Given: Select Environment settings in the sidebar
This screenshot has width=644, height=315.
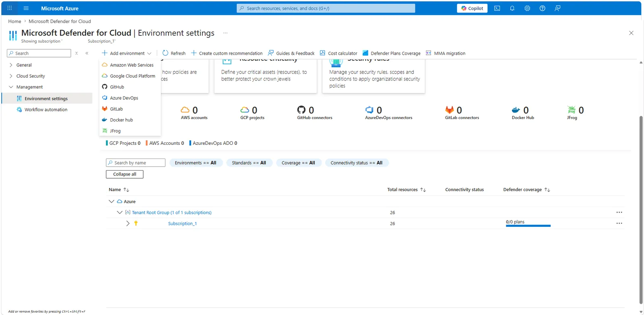Looking at the screenshot, I should (47, 99).
